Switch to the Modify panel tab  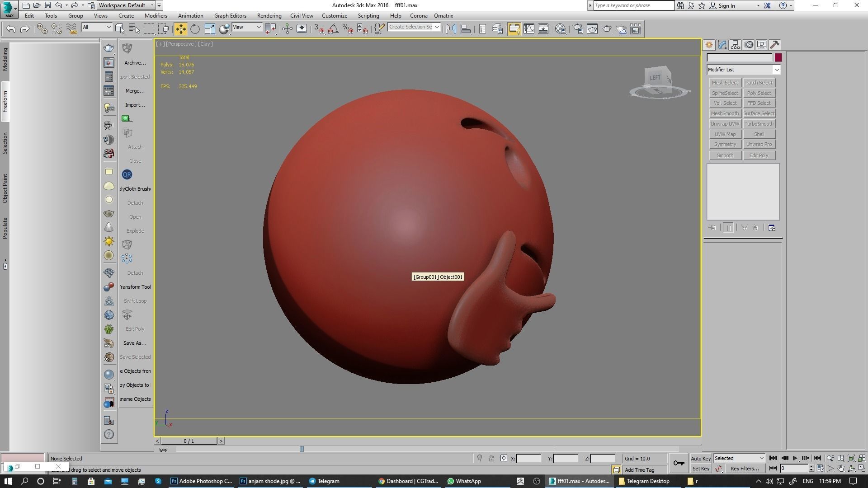(722, 45)
